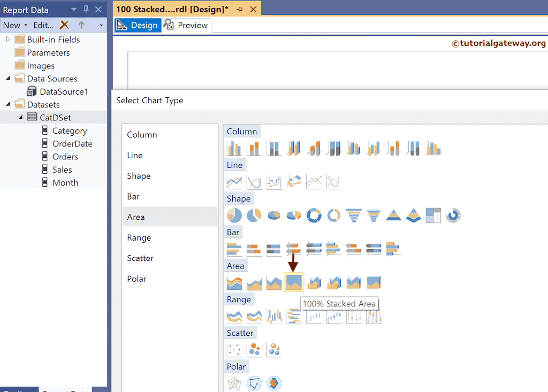Open the Report Data toolbar overflow dropdown
548x392 pixels.
coord(101,25)
